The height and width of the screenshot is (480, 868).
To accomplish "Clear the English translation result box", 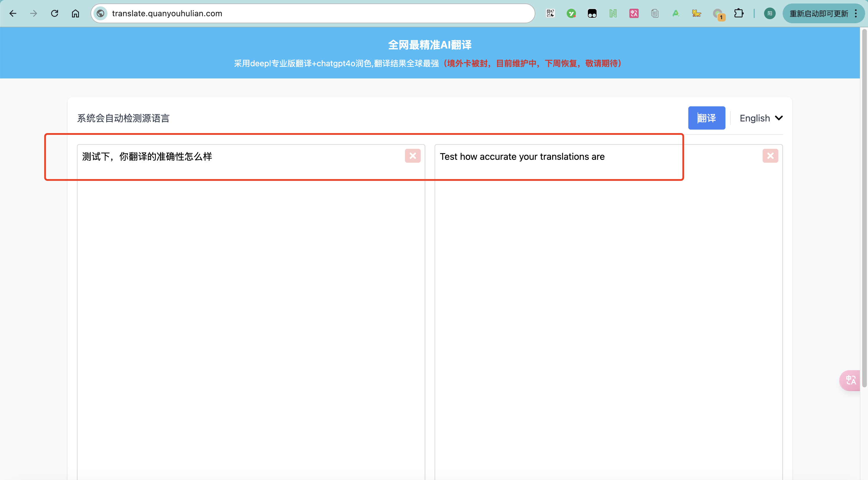I will (x=770, y=156).
